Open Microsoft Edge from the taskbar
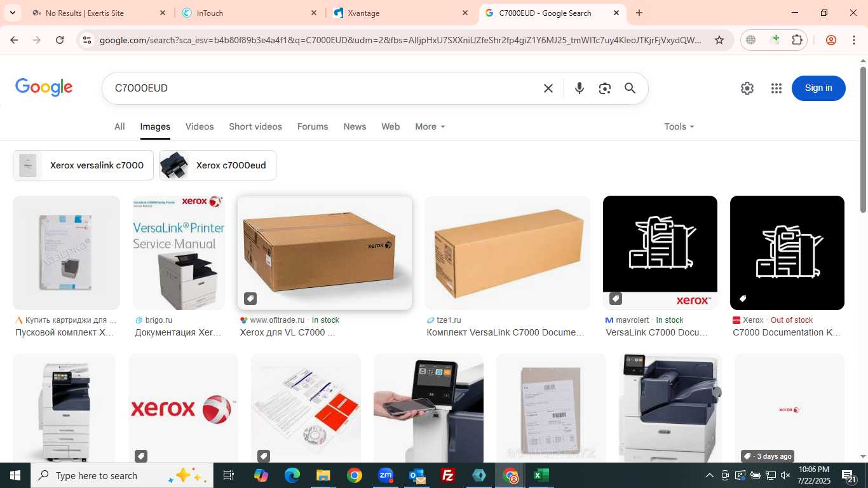Viewport: 868px width, 488px height. click(x=292, y=475)
